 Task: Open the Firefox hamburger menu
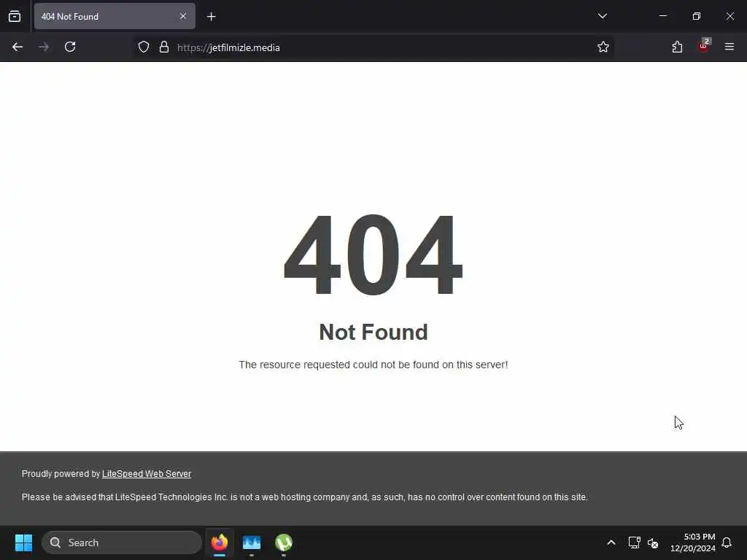coord(729,47)
